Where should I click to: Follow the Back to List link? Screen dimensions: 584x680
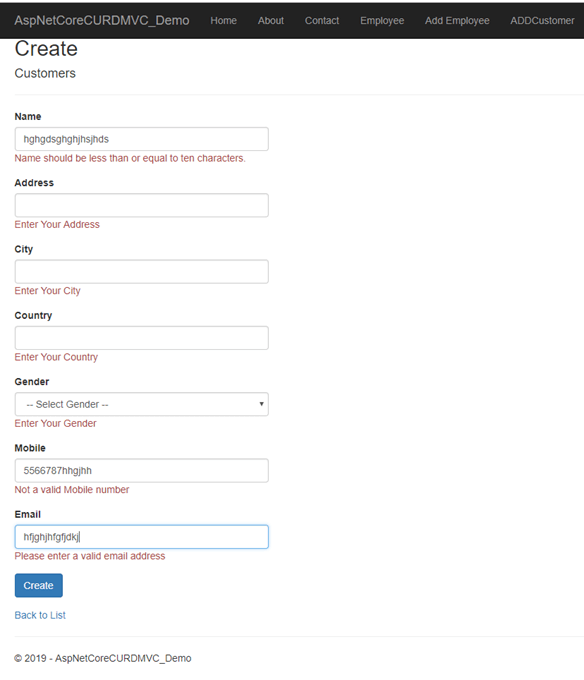(x=40, y=615)
